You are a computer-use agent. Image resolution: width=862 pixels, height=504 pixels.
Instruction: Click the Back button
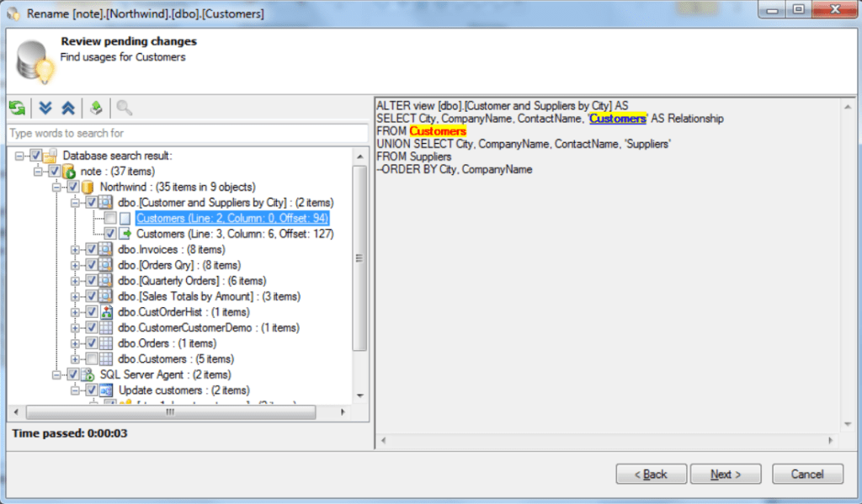pos(651,473)
